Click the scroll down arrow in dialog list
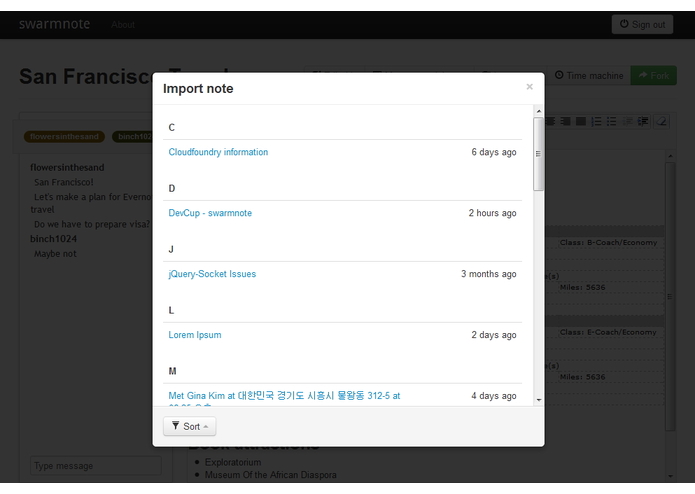 pos(539,400)
